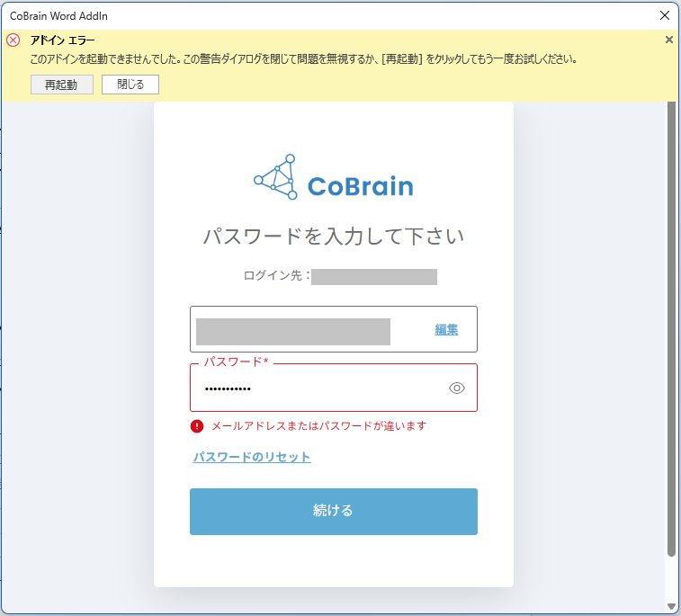The width and height of the screenshot is (681, 616).
Task: Click the CoBrain logo
Action: pyautogui.click(x=334, y=177)
